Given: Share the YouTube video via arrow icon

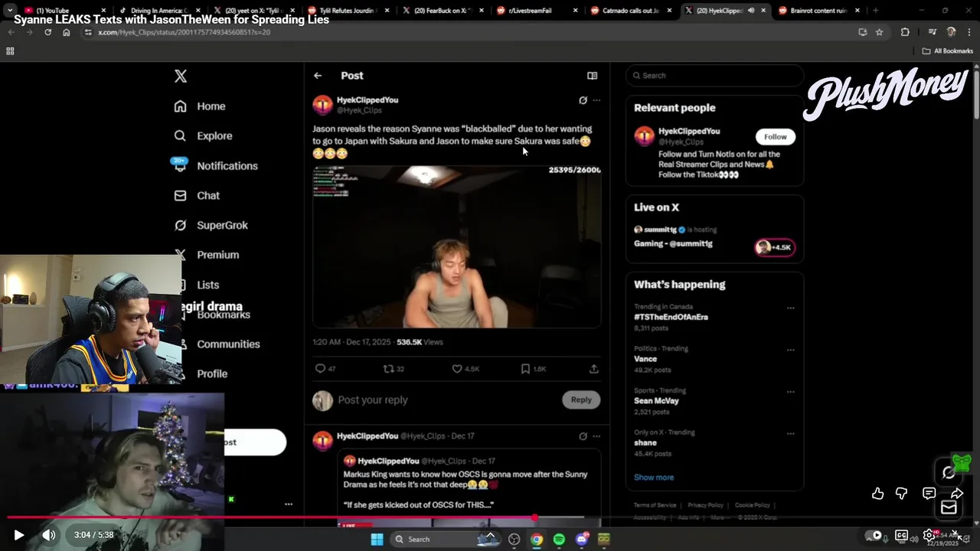Looking at the screenshot, I should 957,494.
